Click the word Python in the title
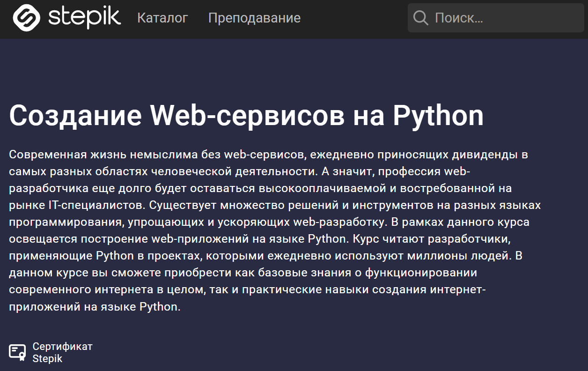 click(x=438, y=115)
